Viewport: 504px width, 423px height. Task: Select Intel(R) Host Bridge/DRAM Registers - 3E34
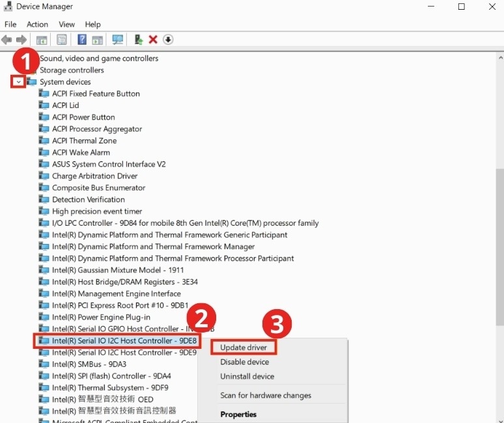[x=125, y=282]
